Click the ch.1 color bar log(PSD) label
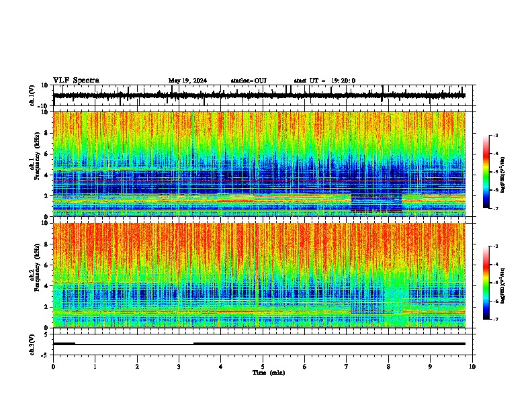The width and height of the screenshot is (532, 411). point(503,175)
